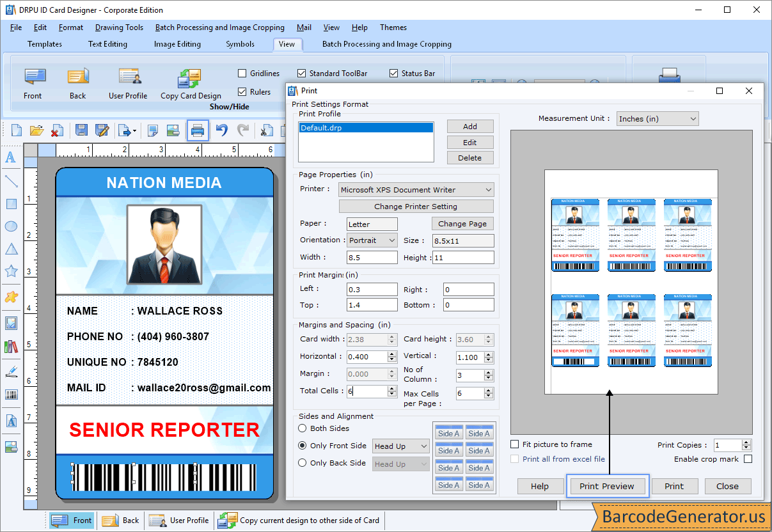Select the triangle shape tool
The width and height of the screenshot is (772, 532).
click(11, 249)
